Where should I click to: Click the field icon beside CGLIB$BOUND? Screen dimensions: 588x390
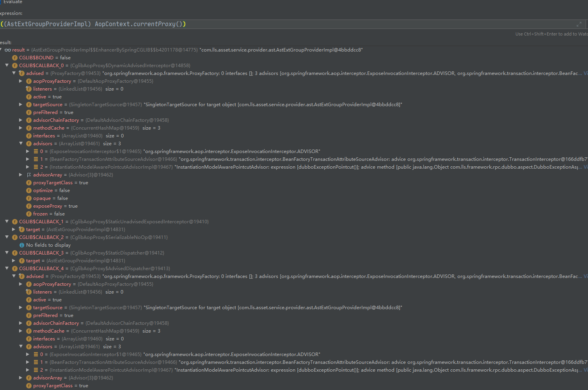[14, 57]
